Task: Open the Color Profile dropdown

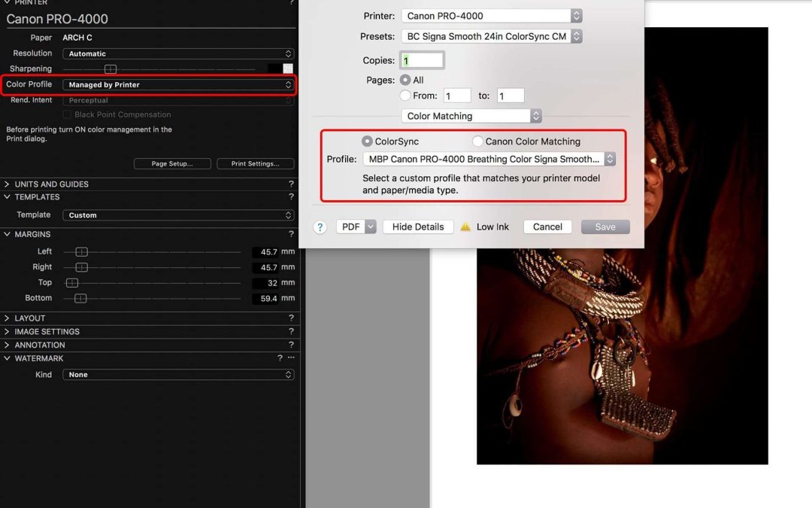Action: click(x=178, y=85)
